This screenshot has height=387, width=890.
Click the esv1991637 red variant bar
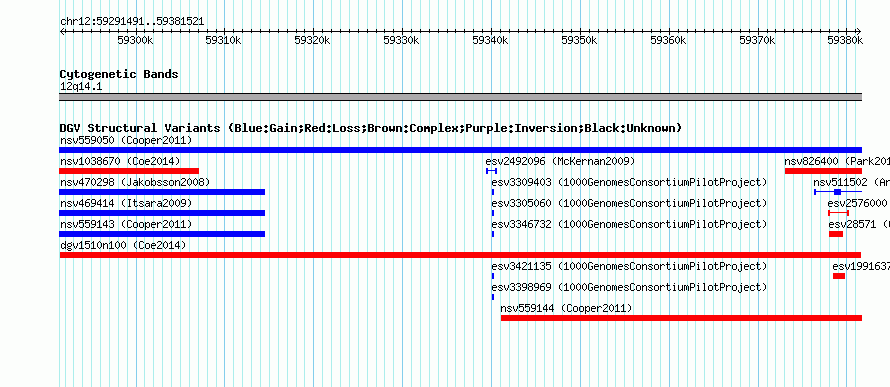click(x=839, y=276)
